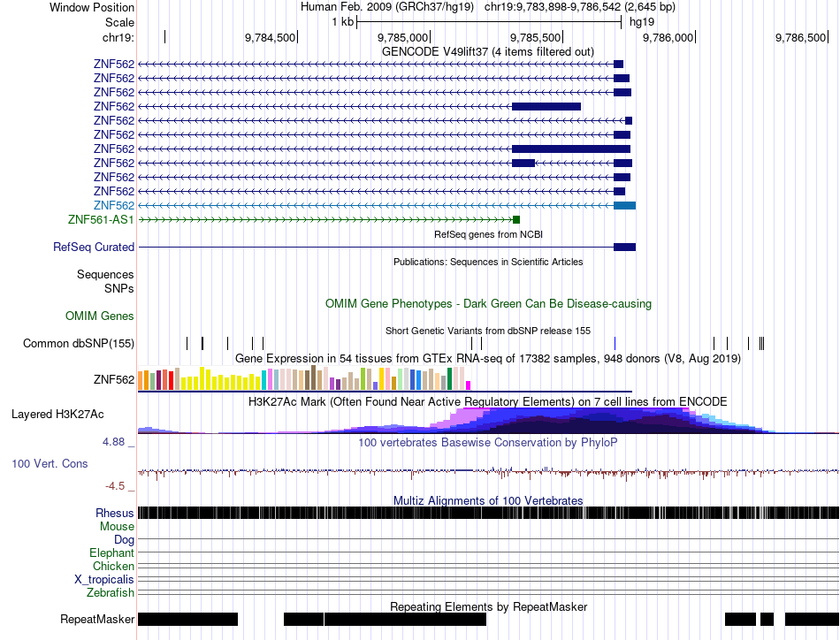Click the X_tropicalis alignment label
The image size is (840, 640).
tap(104, 580)
